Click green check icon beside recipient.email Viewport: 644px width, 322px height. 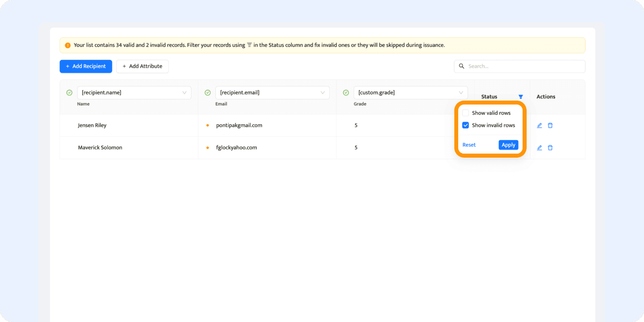(208, 93)
